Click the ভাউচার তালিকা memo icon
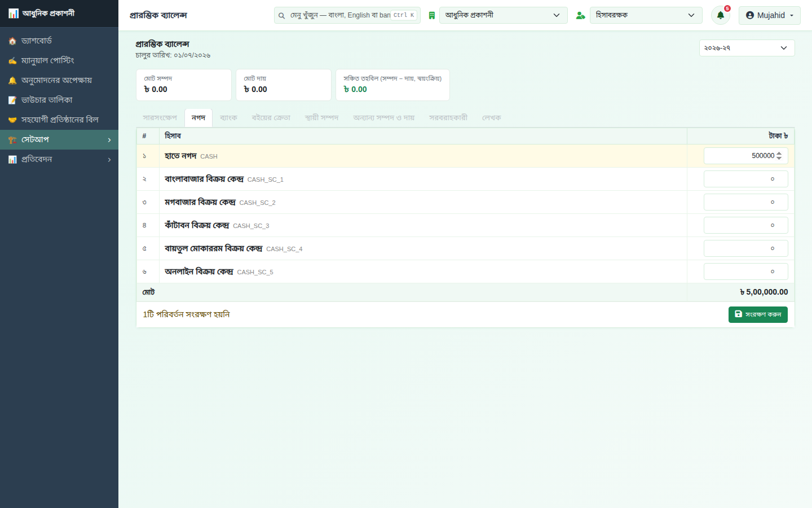 coord(12,100)
